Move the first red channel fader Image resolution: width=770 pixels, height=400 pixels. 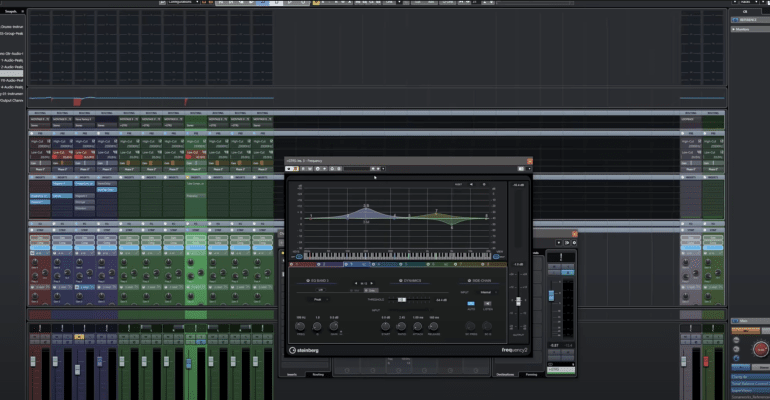33,361
